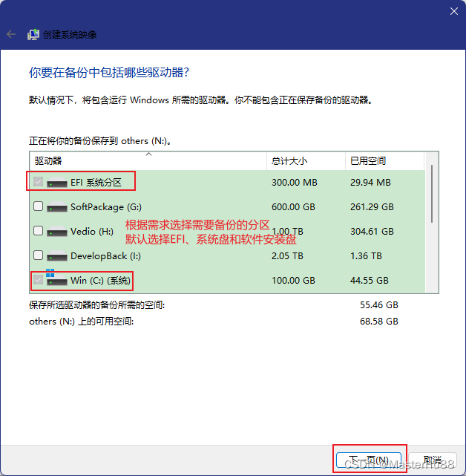Click the EFI 系统分区 drive icon
Image resolution: width=466 pixels, height=476 pixels.
(57, 182)
